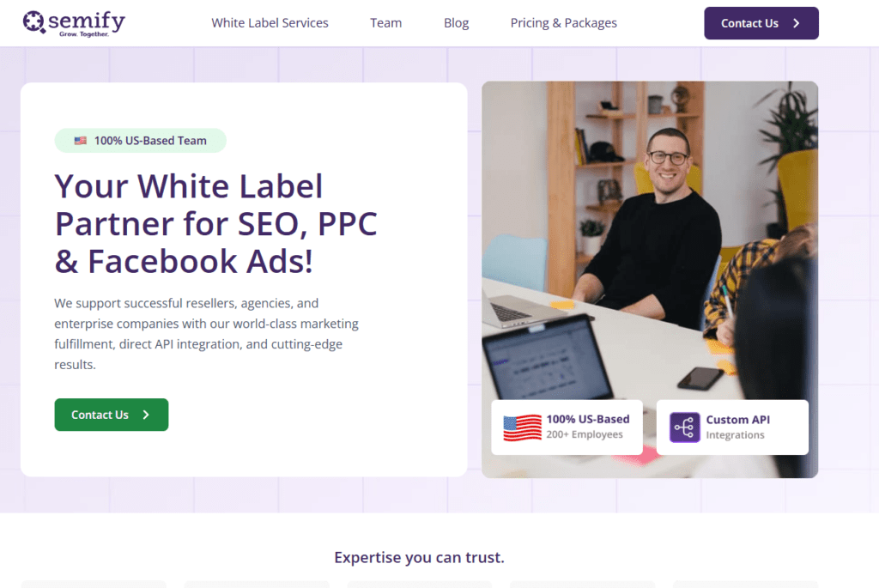Click the purple Custom API integration icon
The height and width of the screenshot is (588, 879).
point(684,427)
